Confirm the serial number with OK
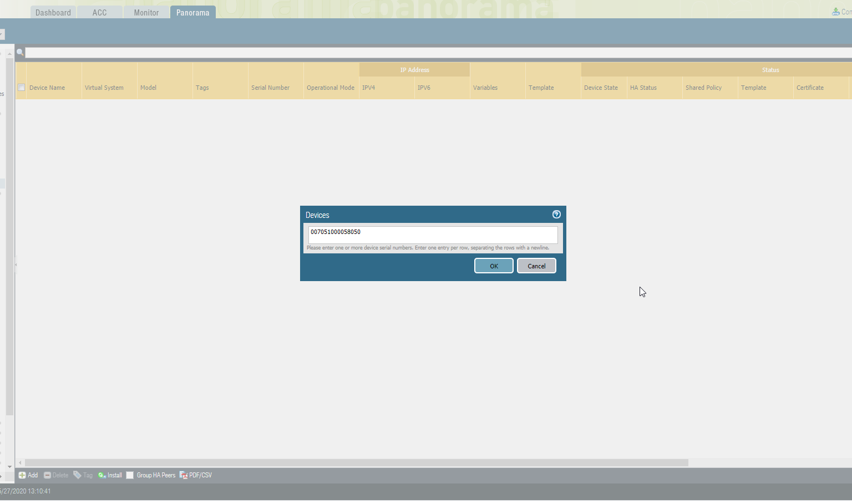Screen dimensions: 852x504 tap(493, 266)
